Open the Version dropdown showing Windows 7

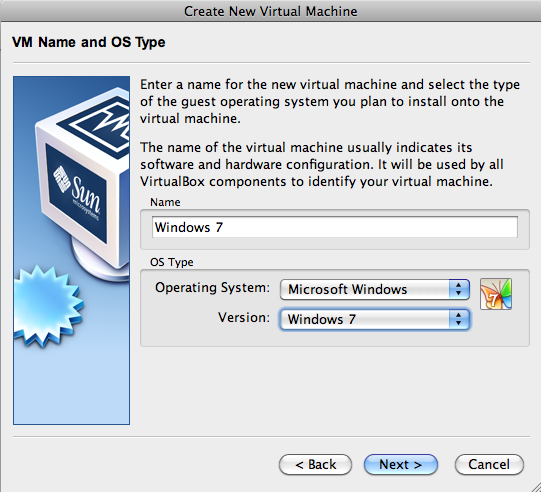pyautogui.click(x=375, y=319)
